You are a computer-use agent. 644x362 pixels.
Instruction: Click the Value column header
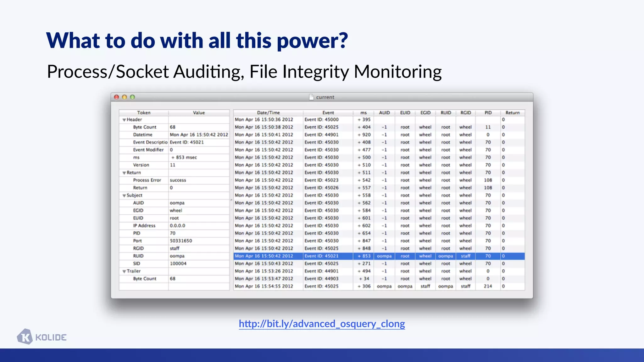tap(199, 112)
